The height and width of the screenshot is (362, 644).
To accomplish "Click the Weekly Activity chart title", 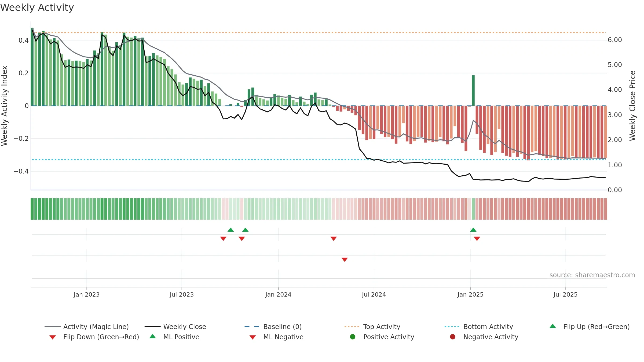I will (x=37, y=8).
